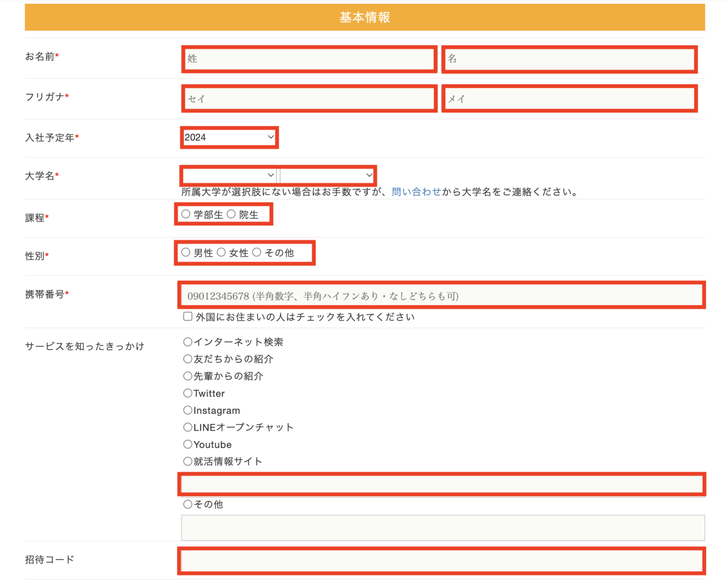Click the 姓 (last name) input field
This screenshot has width=728, height=581.
[309, 59]
